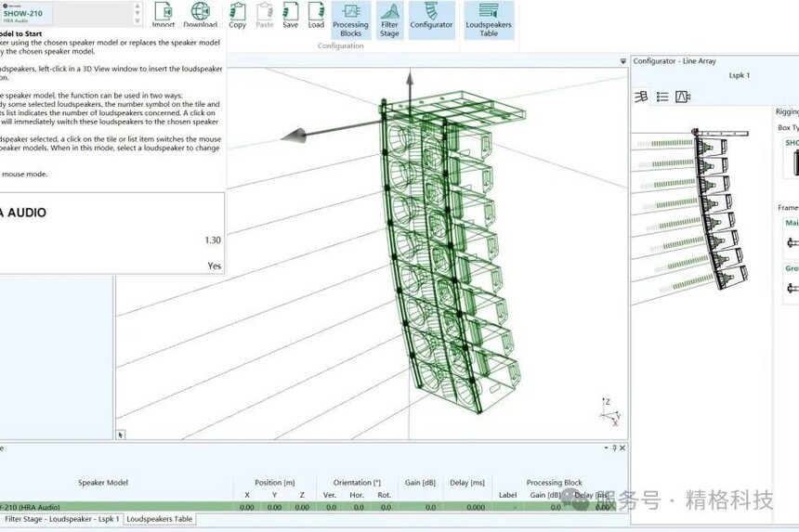
Task: Expand the speaker model gallery dropdown
Action: pos(138,21)
